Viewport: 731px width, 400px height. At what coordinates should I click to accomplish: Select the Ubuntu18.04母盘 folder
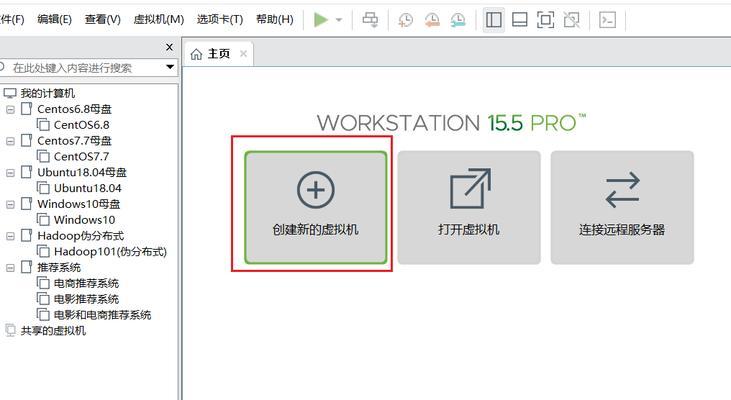pyautogui.click(x=82, y=172)
